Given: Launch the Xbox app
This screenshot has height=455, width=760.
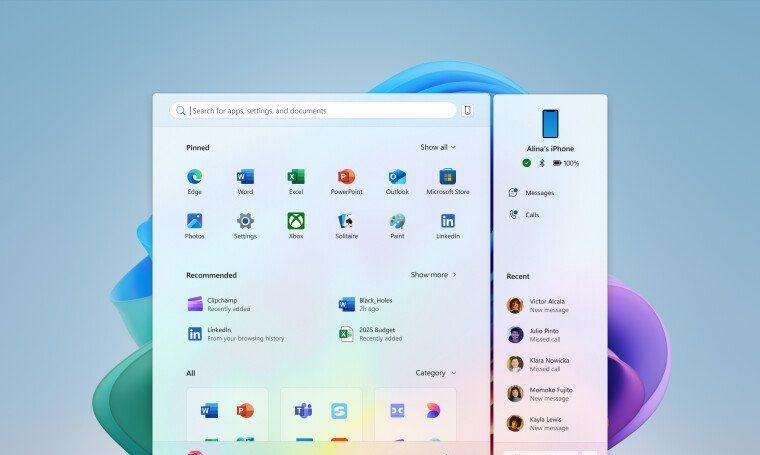Looking at the screenshot, I should 296,226.
